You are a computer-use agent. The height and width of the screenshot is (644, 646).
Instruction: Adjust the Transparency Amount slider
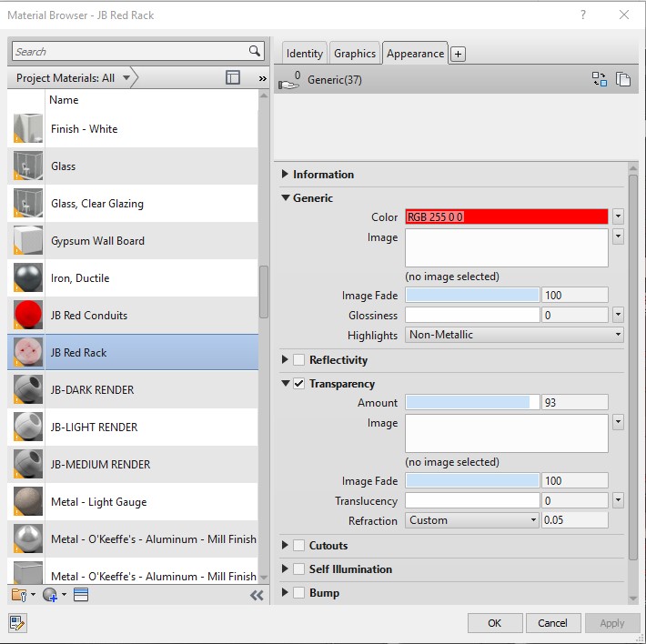(472, 402)
